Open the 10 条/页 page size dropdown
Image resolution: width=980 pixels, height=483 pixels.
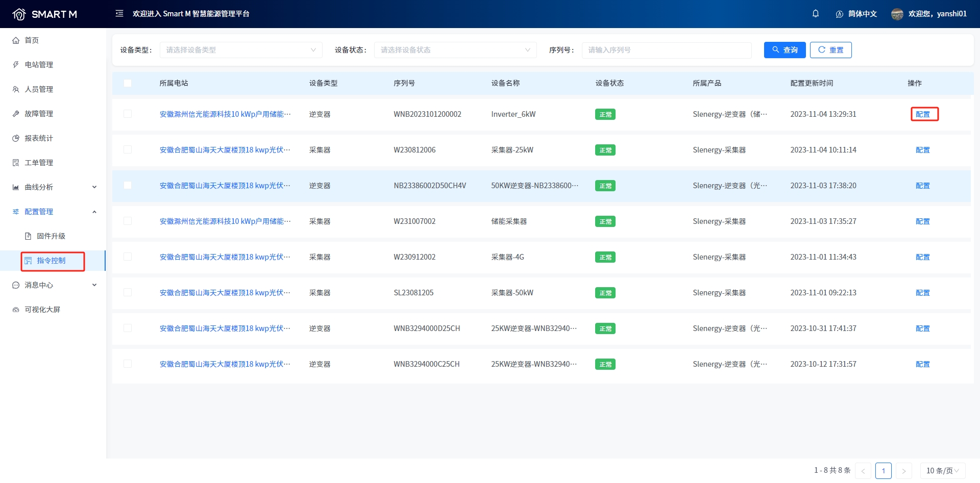tap(942, 471)
